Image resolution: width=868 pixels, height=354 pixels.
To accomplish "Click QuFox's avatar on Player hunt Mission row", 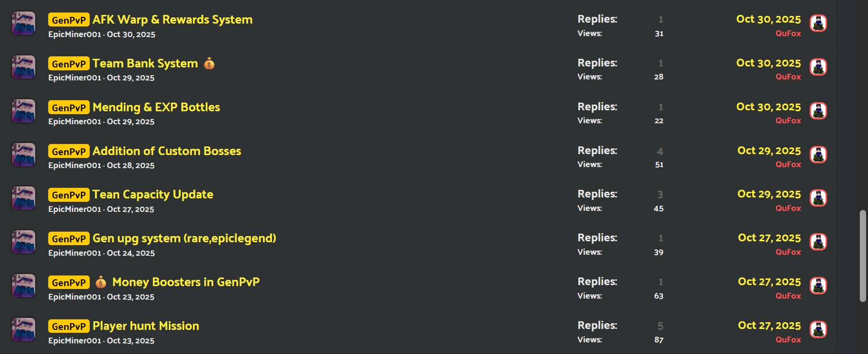I will click(818, 329).
